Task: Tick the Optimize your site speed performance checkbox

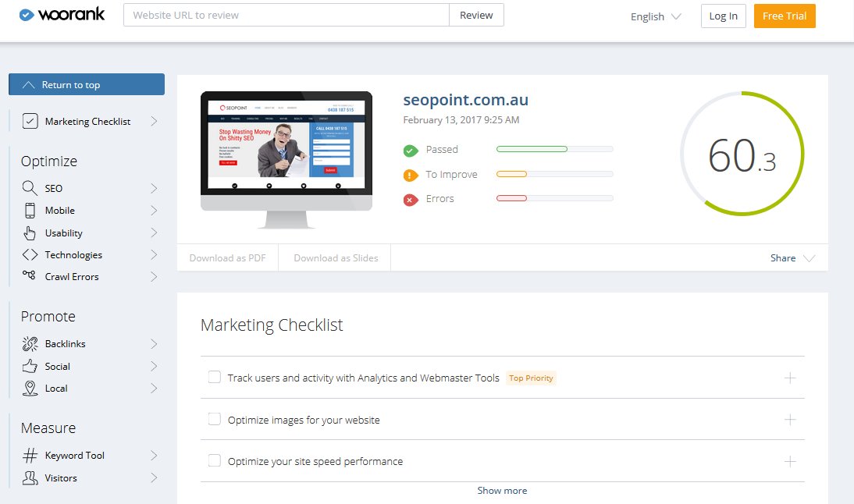Action: point(215,460)
